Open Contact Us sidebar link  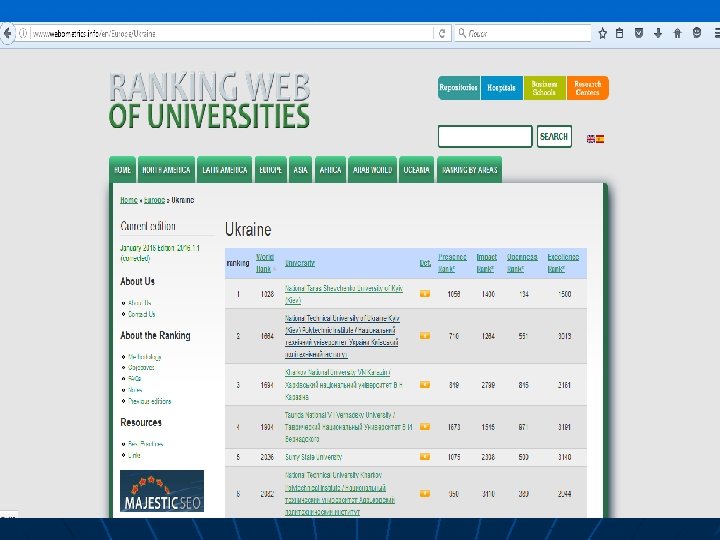(x=141, y=314)
